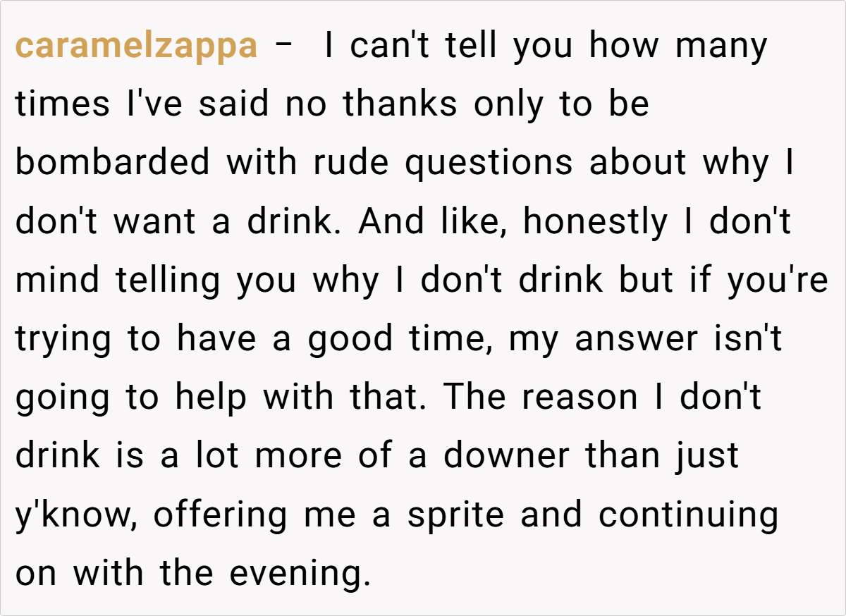Click the word "offering" in the comment
The image size is (846, 616).
click(x=220, y=515)
